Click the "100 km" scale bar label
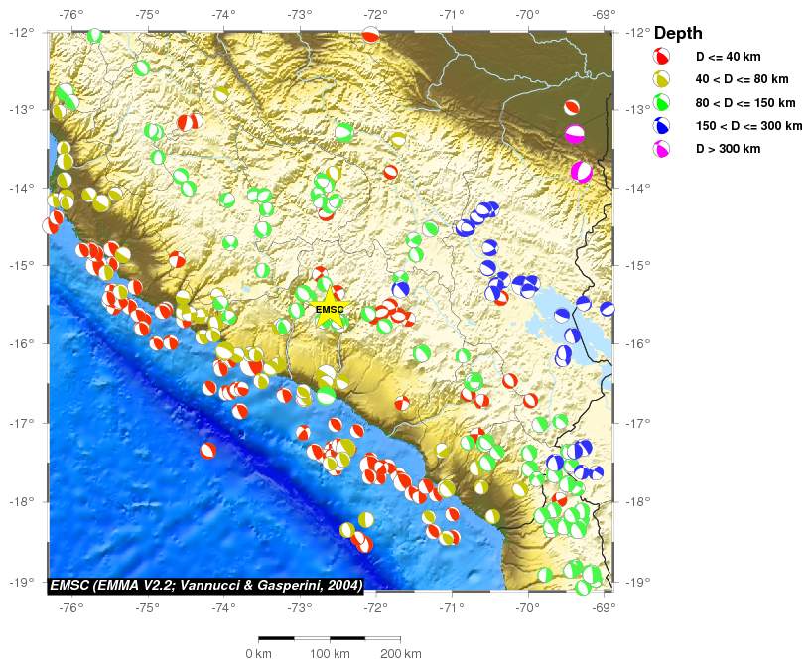 (330, 654)
